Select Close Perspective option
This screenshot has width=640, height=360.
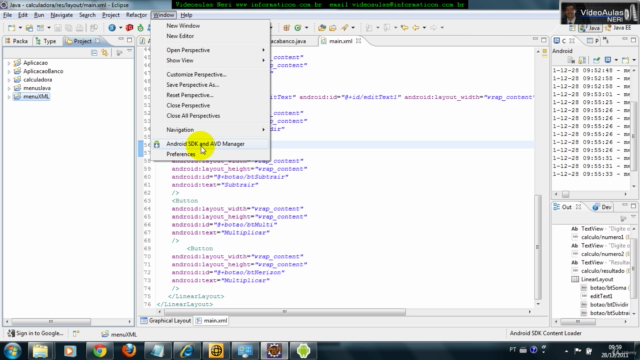tap(188, 105)
